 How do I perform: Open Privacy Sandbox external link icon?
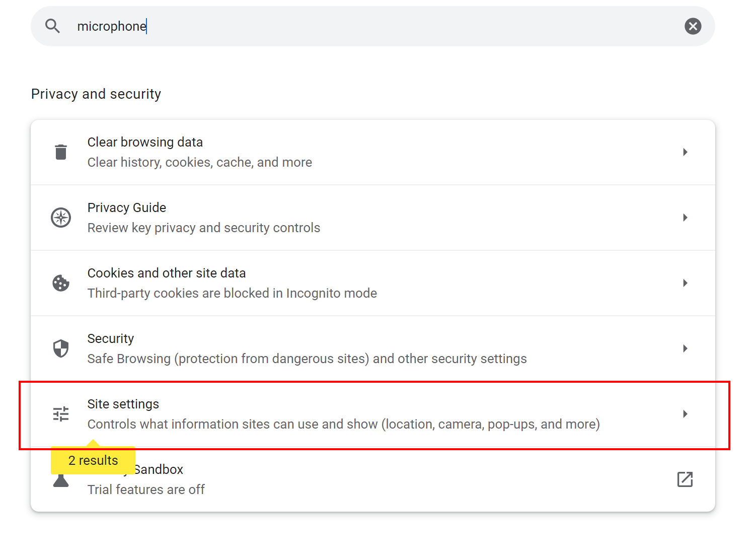[685, 479]
